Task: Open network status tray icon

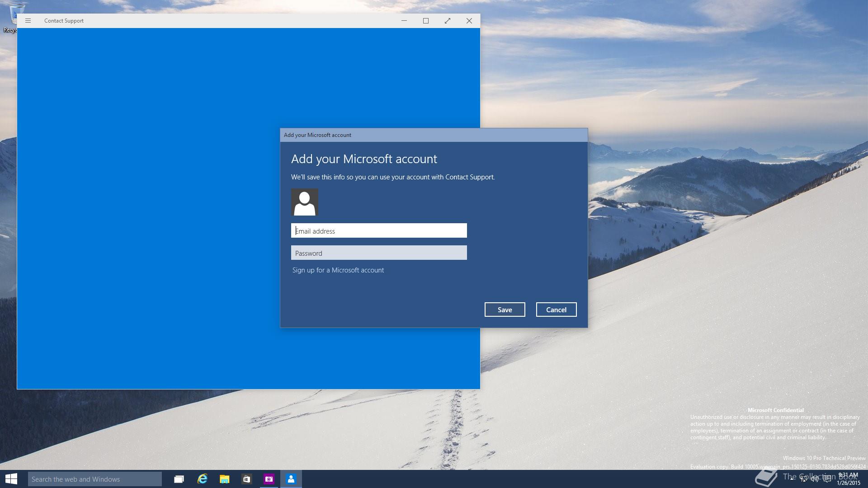Action: click(x=804, y=479)
